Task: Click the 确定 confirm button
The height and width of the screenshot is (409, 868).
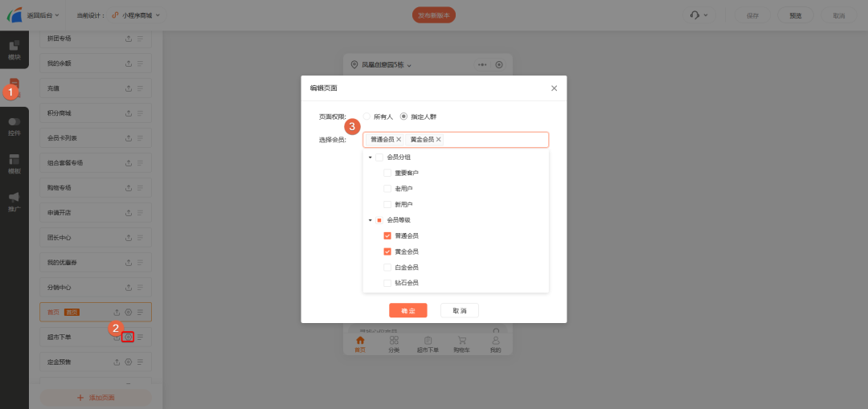Action: click(x=408, y=310)
